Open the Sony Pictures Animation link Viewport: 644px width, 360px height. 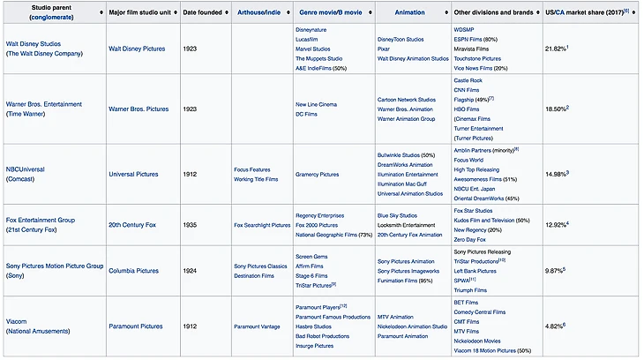(x=406, y=262)
